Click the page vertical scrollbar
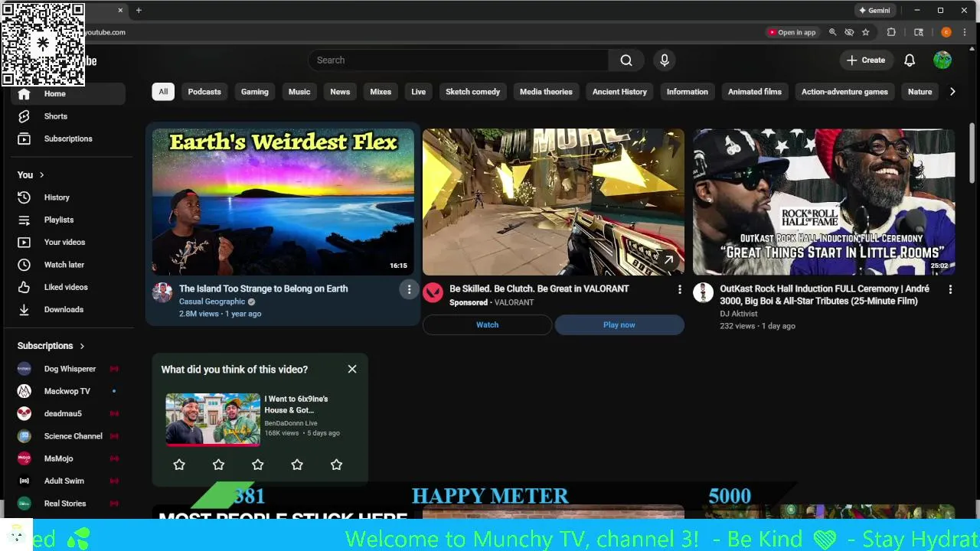 coord(972,153)
